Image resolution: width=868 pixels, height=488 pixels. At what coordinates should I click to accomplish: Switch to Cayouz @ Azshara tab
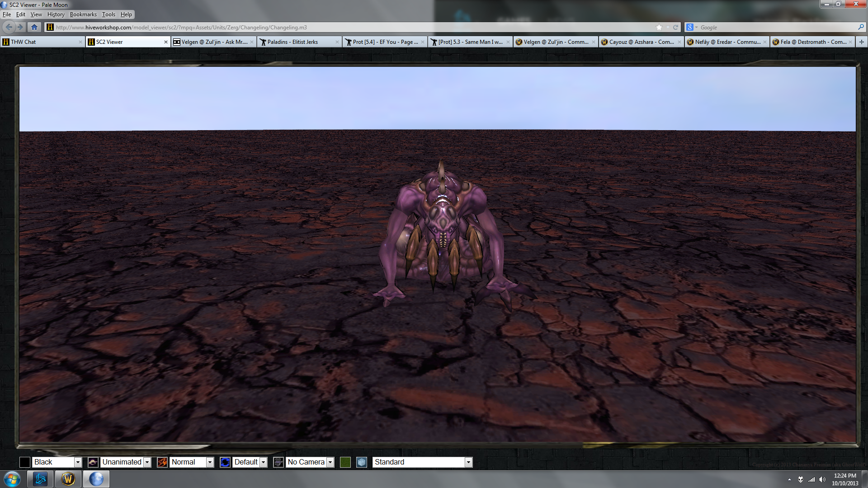[x=641, y=42]
